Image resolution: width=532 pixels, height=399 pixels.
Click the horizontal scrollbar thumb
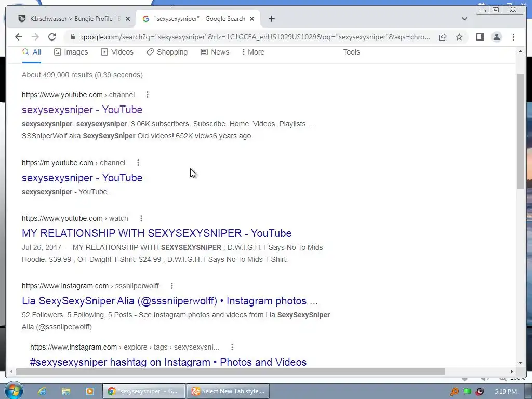click(x=230, y=372)
